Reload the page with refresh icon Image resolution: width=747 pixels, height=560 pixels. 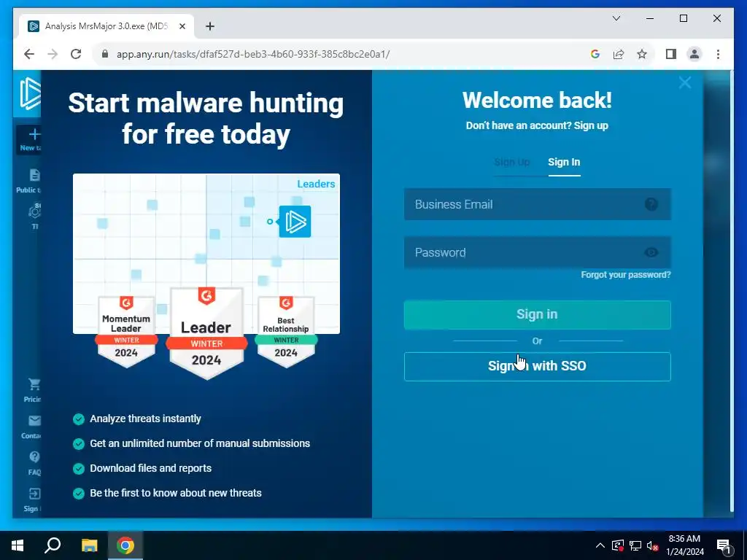(x=76, y=54)
